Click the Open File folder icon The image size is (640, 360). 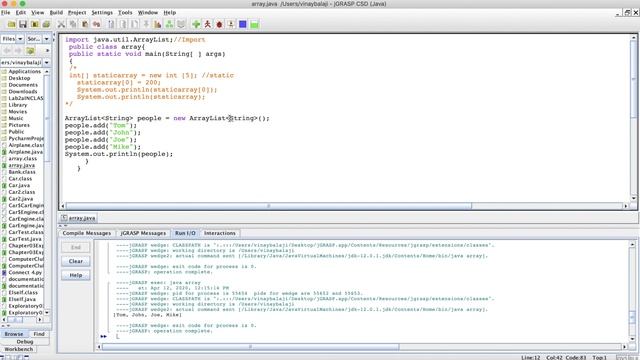(x=11, y=24)
